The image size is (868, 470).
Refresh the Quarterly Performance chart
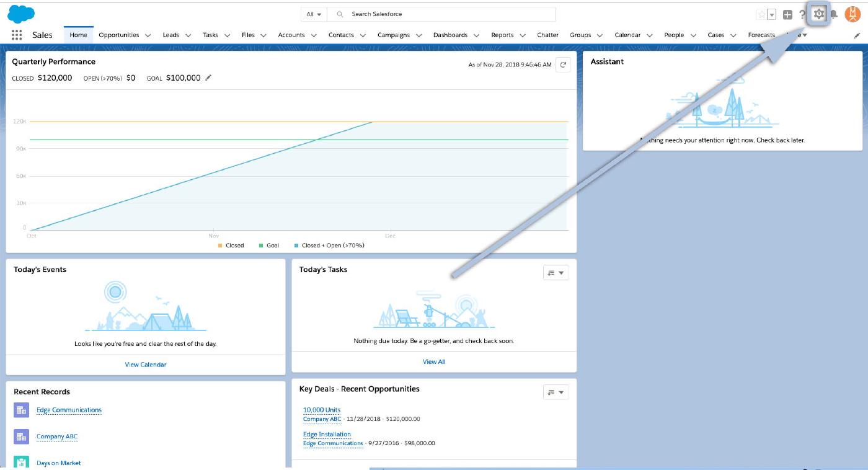[x=563, y=64]
